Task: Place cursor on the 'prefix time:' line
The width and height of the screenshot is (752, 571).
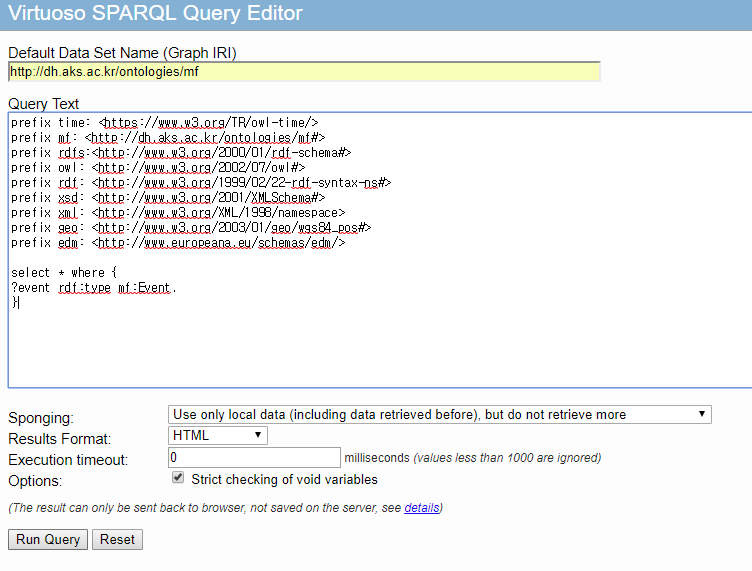Action: pos(165,122)
